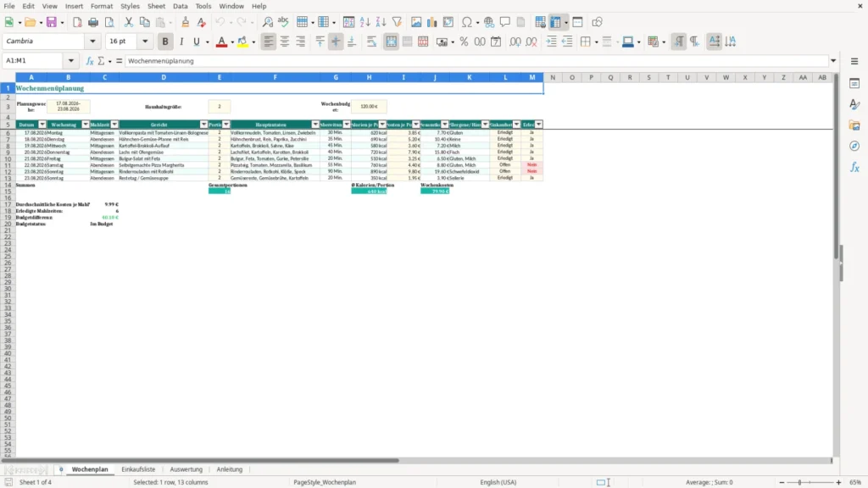Open the sidebar Functions fx icon

(854, 167)
